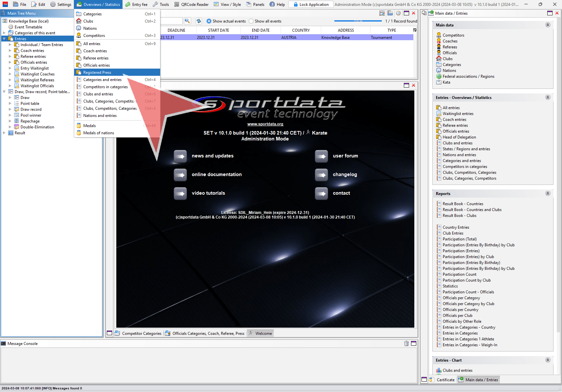Click the refresh icon beside the search button
562x392 pixels.
point(199,21)
